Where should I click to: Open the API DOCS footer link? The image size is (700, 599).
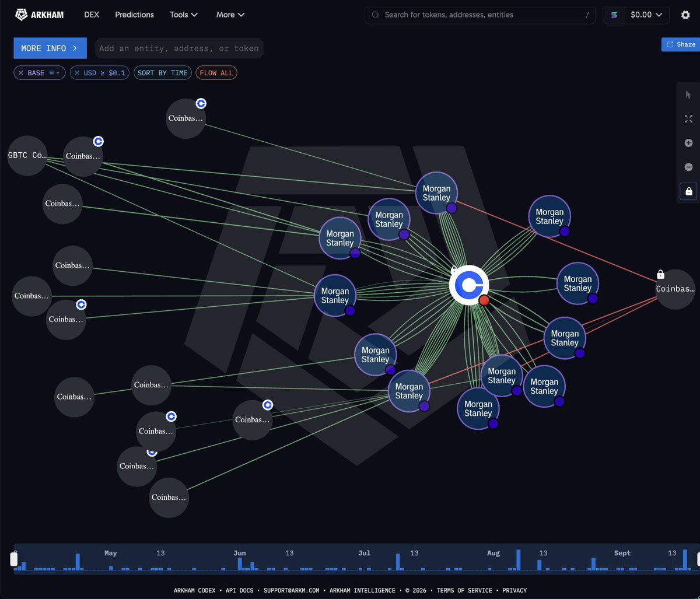[x=239, y=590]
